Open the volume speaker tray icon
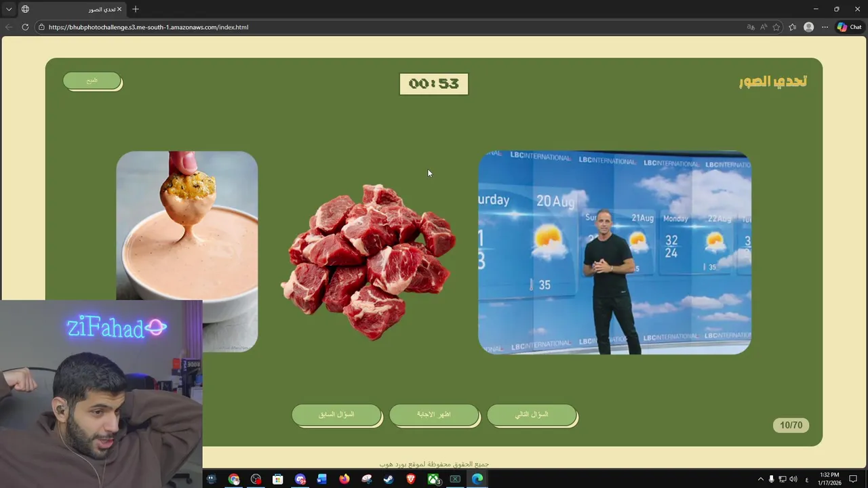Viewport: 868px width, 488px height. pos(793,479)
